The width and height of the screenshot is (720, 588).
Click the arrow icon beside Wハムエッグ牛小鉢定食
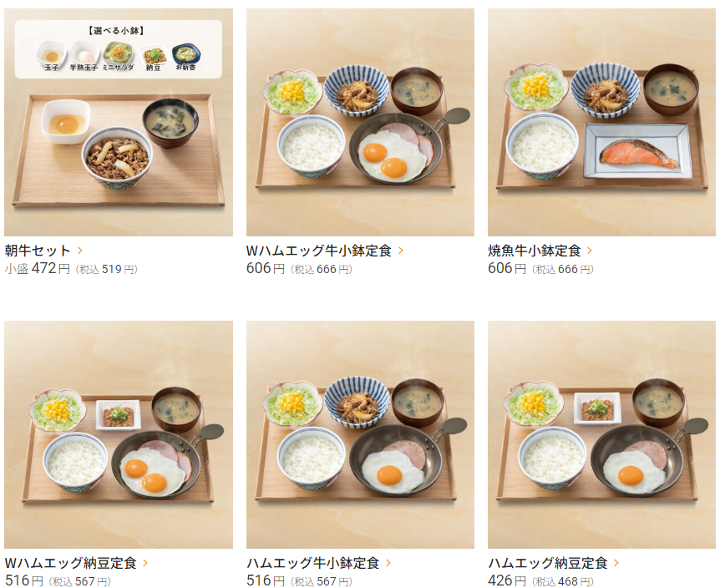400,251
